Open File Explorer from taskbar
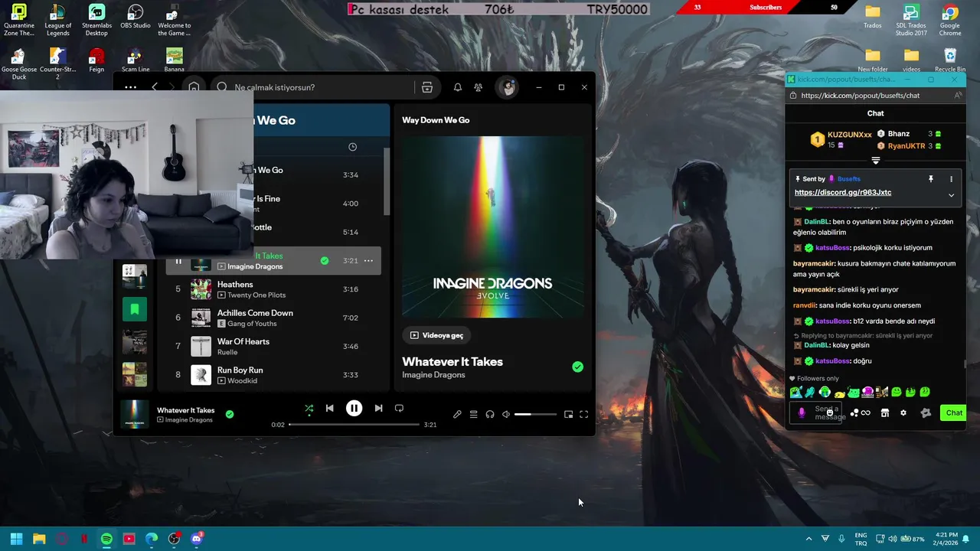Image resolution: width=980 pixels, height=551 pixels. click(x=39, y=539)
